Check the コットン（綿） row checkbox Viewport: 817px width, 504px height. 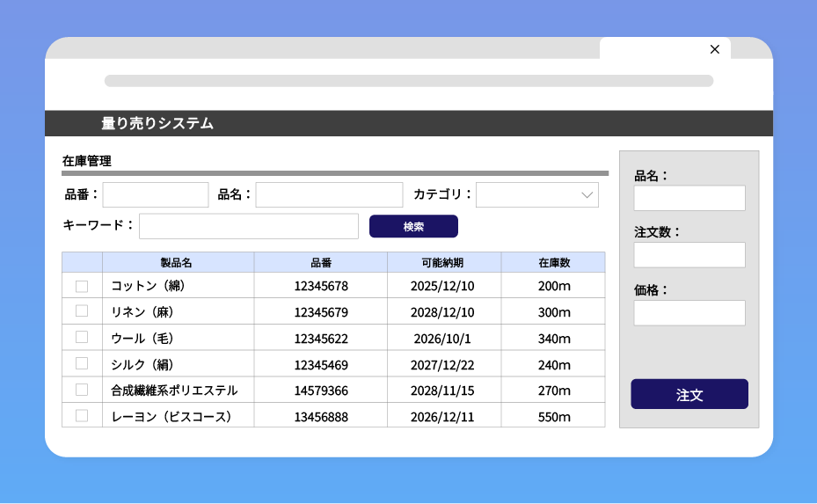82,286
